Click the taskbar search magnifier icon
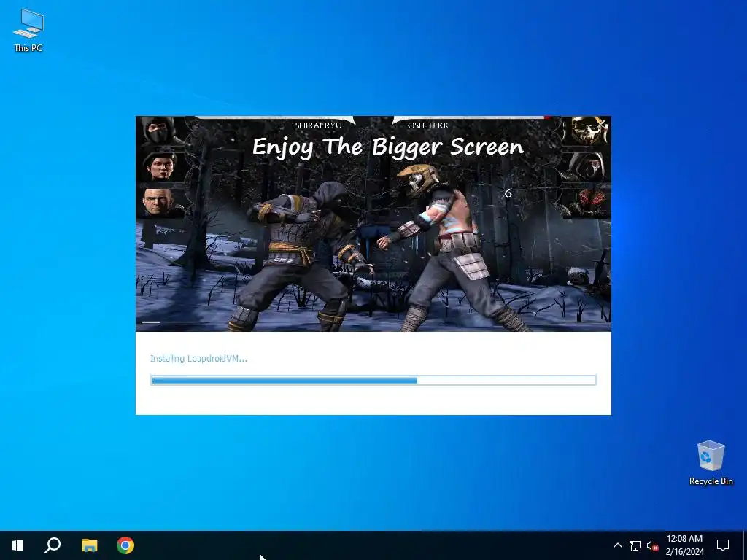Screen dimensions: 747x560 (53, 545)
